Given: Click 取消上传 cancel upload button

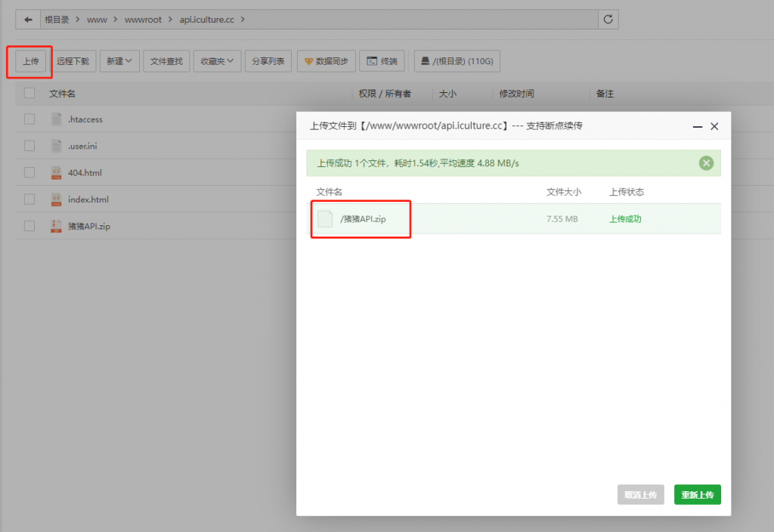Looking at the screenshot, I should coord(641,494).
